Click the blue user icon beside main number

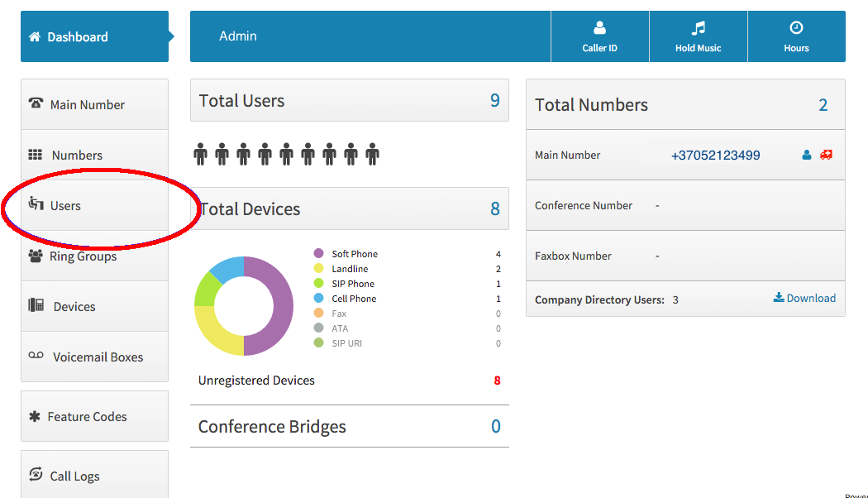pos(807,156)
